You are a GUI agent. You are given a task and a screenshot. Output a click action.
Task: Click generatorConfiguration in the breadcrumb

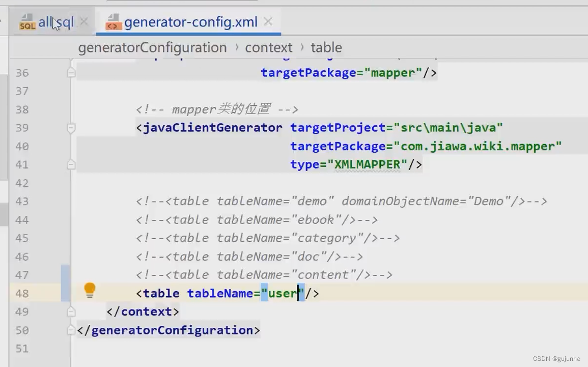tap(152, 48)
